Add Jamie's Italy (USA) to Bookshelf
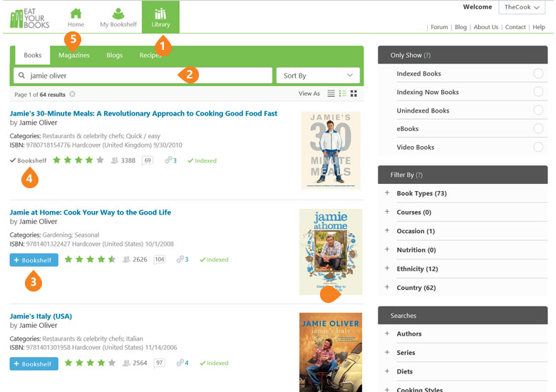 [x=34, y=364]
